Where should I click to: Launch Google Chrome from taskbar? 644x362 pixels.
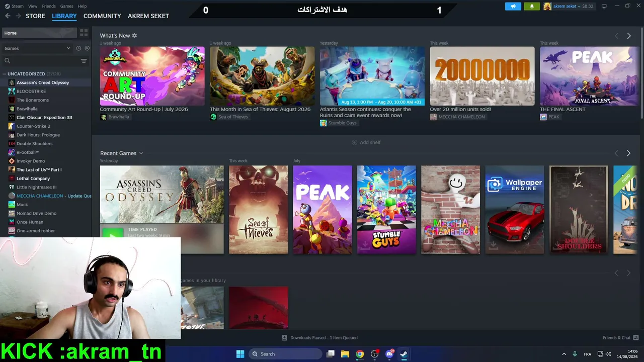[360, 354]
